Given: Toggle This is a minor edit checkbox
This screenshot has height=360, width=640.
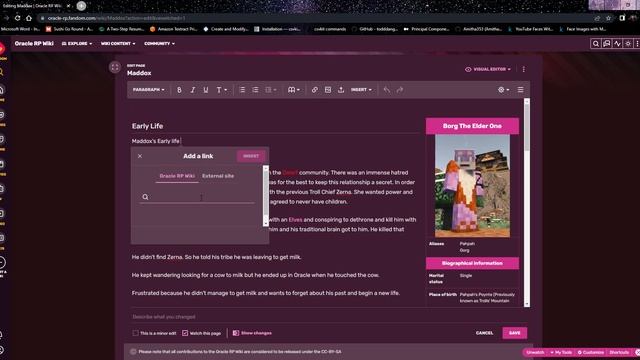Looking at the screenshot, I should click(136, 333).
